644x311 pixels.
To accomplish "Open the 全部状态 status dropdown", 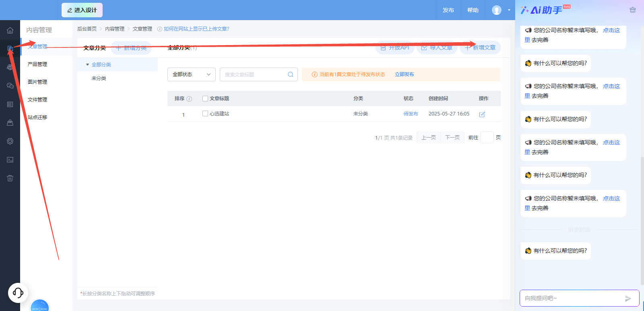I will (x=192, y=74).
